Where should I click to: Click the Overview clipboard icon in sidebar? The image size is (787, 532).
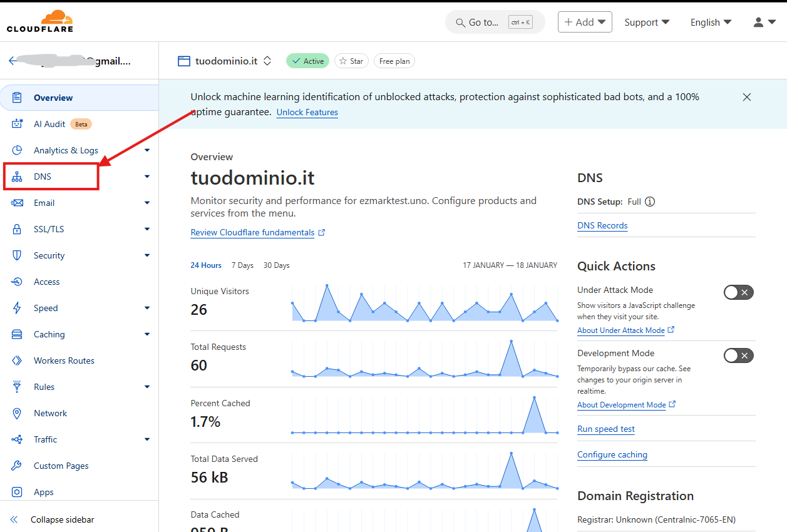(x=17, y=98)
